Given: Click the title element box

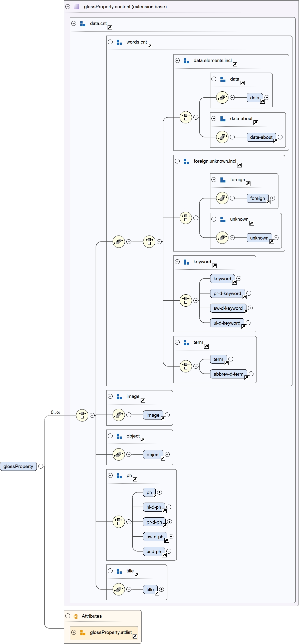Looking at the screenshot, I should click(x=150, y=589).
